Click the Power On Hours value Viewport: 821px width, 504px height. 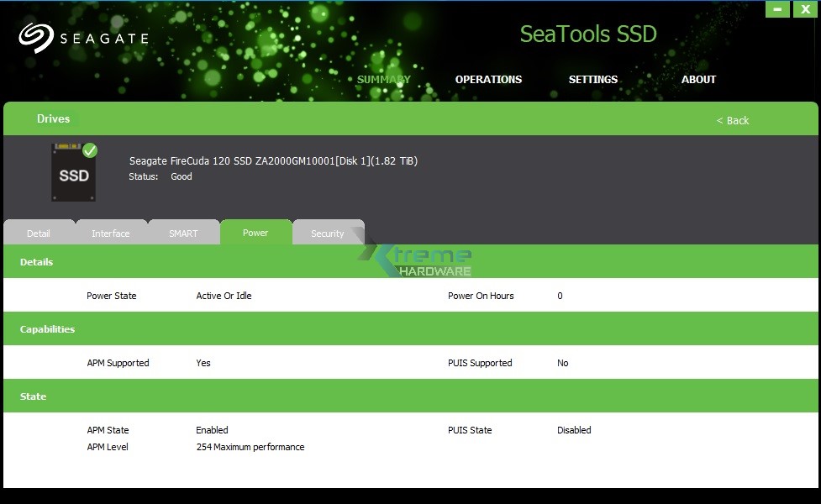pos(560,296)
